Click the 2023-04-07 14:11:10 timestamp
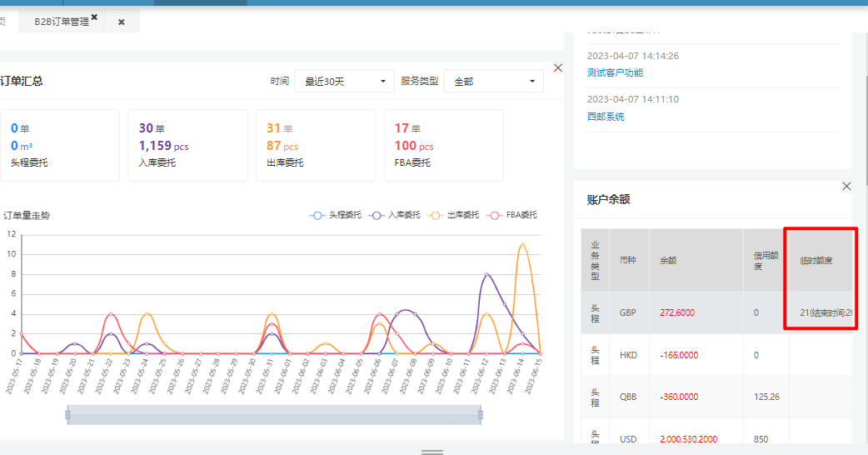The height and width of the screenshot is (455, 868). (633, 100)
